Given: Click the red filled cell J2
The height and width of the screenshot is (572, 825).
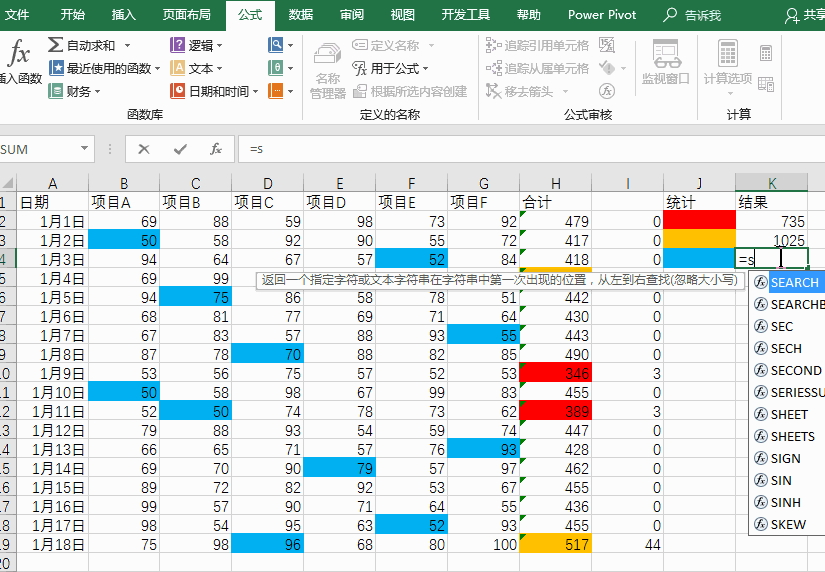Looking at the screenshot, I should (699, 220).
